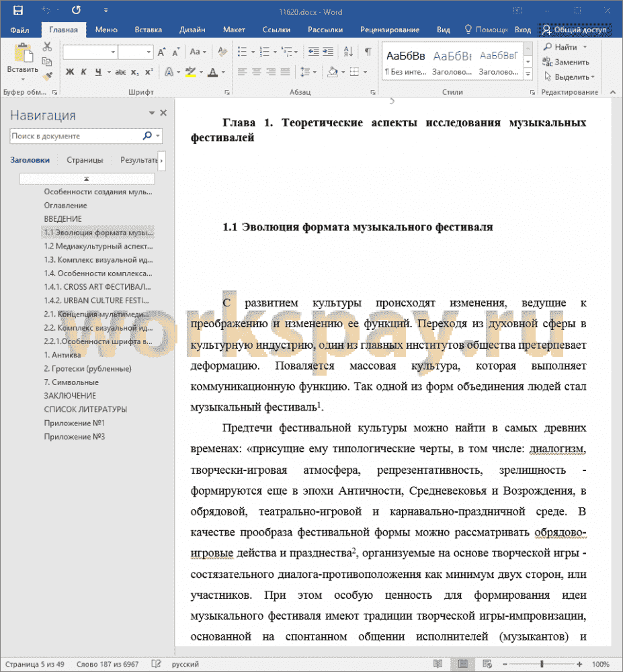Paste using the Вставить clipboard icon

pyautogui.click(x=23, y=54)
